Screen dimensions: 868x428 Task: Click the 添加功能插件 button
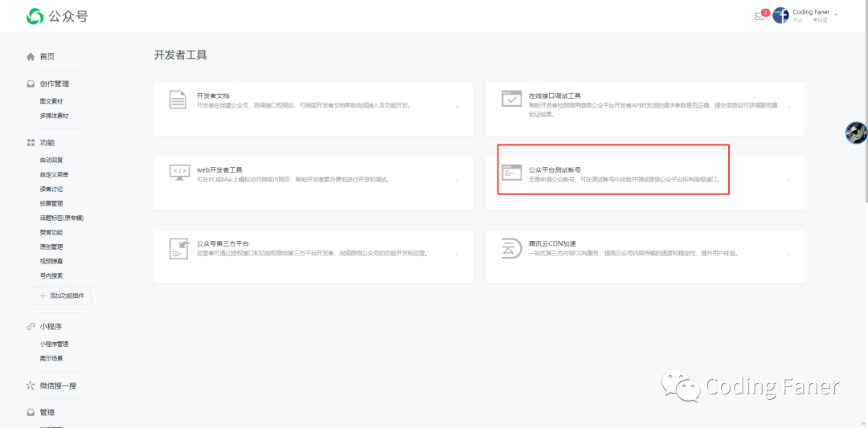click(x=62, y=296)
